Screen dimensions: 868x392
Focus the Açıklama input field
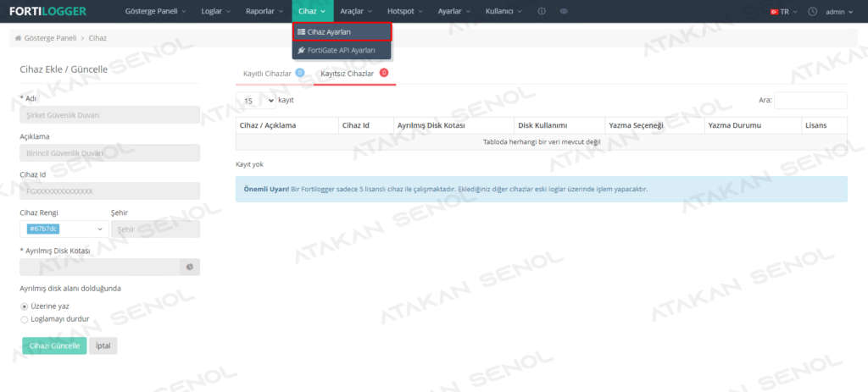click(109, 152)
